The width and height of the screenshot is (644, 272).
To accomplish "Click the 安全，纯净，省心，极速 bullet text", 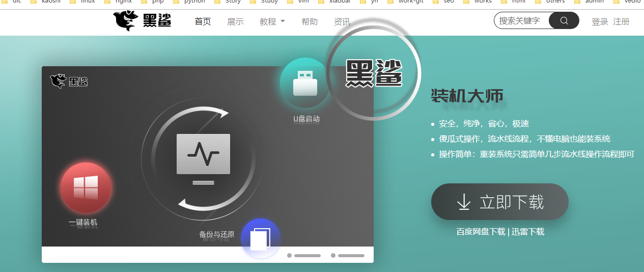I will tap(484, 123).
